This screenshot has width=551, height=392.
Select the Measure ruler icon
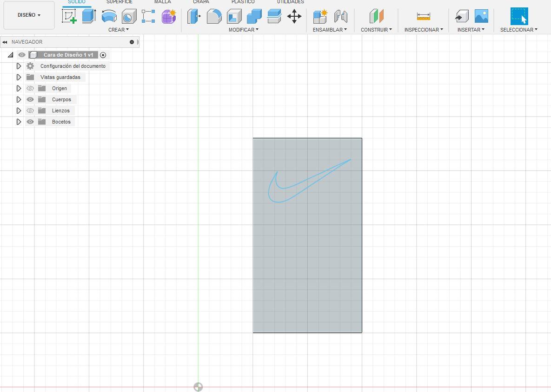[x=424, y=16]
